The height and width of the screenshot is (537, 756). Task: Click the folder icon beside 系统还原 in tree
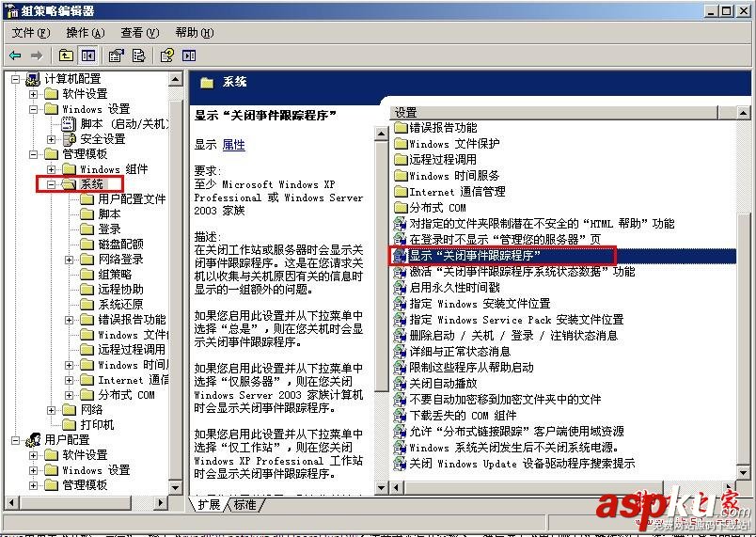coord(87,305)
